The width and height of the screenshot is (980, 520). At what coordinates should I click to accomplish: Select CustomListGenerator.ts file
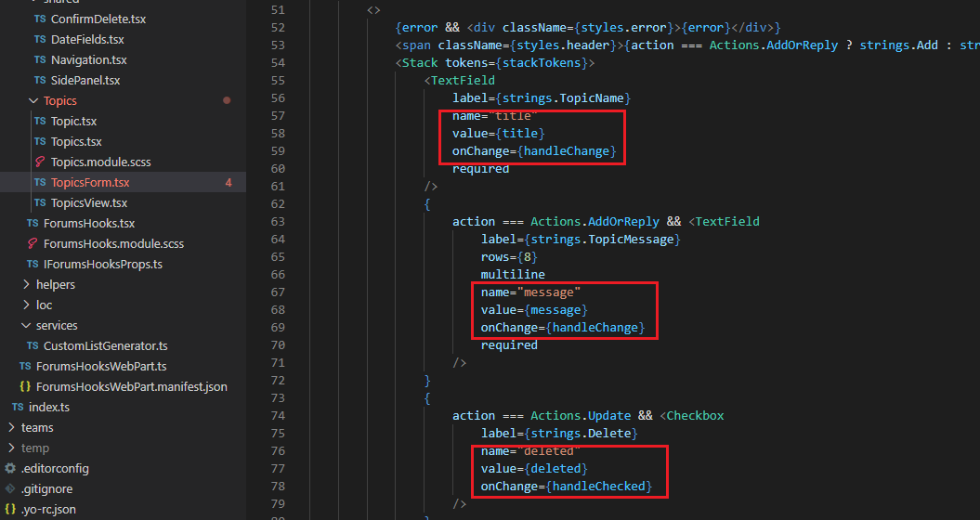tap(105, 346)
